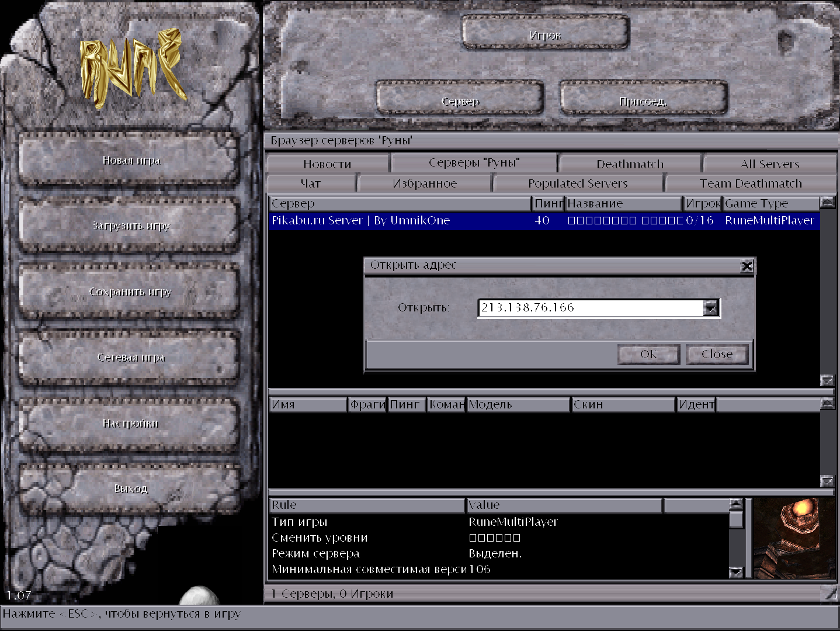The width and height of the screenshot is (840, 631).
Task: Select the Режим сервера rule row
Action: pos(499,553)
